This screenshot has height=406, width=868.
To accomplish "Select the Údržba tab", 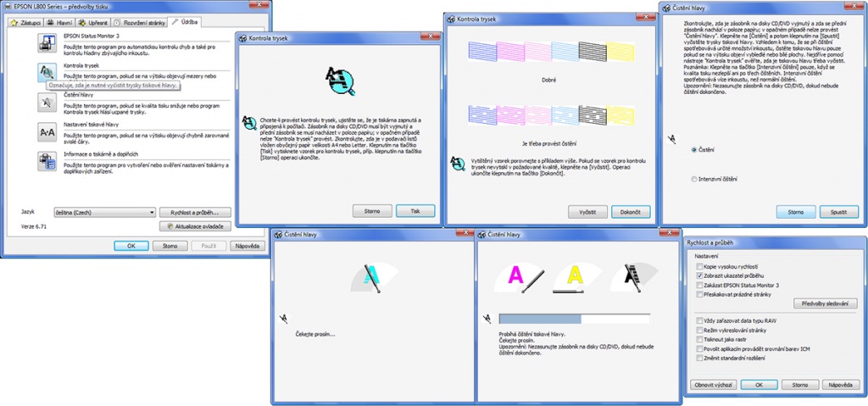I will click(x=185, y=22).
